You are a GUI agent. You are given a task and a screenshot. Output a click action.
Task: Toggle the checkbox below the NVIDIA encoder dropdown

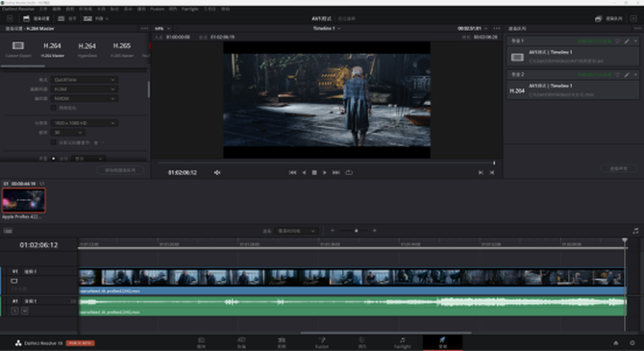[x=54, y=108]
